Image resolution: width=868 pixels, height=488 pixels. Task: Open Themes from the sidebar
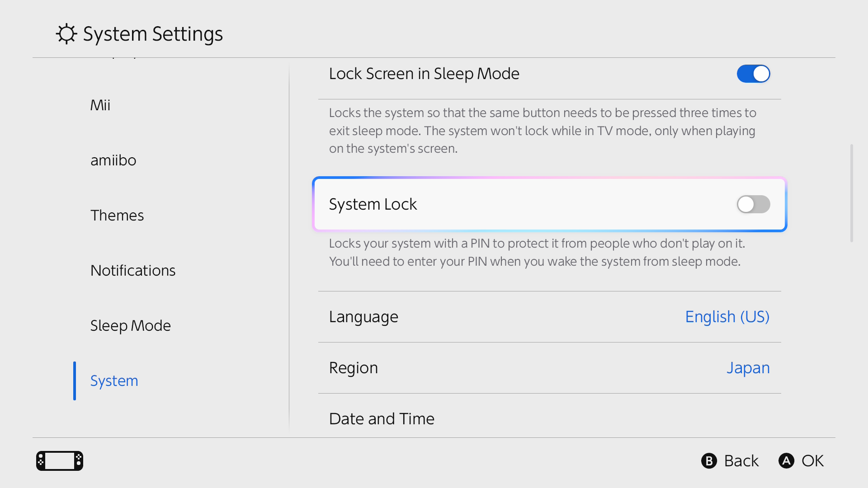[x=117, y=215]
